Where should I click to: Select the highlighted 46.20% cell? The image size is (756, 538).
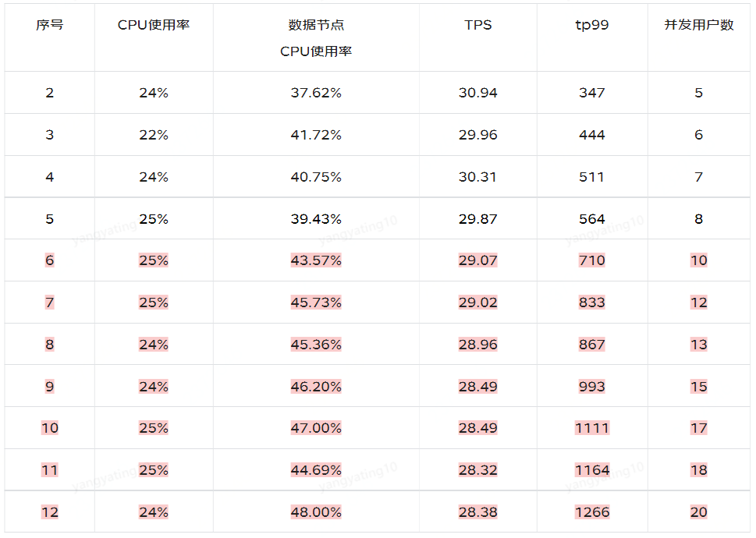316,387
